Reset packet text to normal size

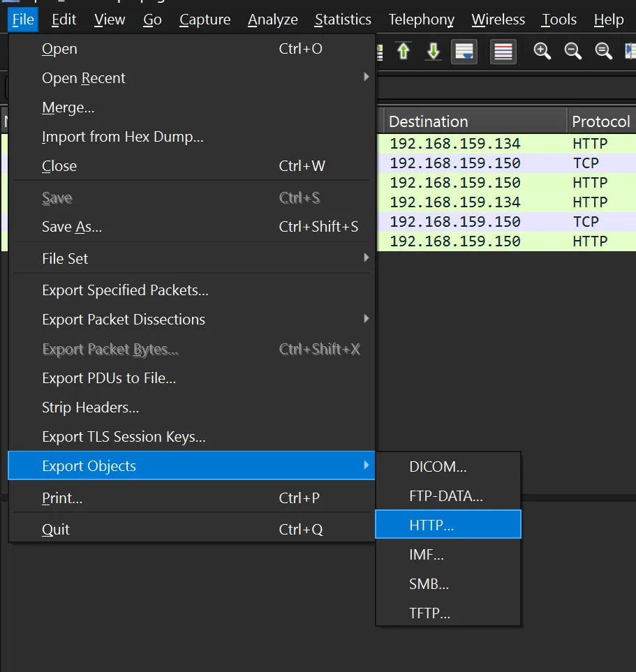coord(603,52)
